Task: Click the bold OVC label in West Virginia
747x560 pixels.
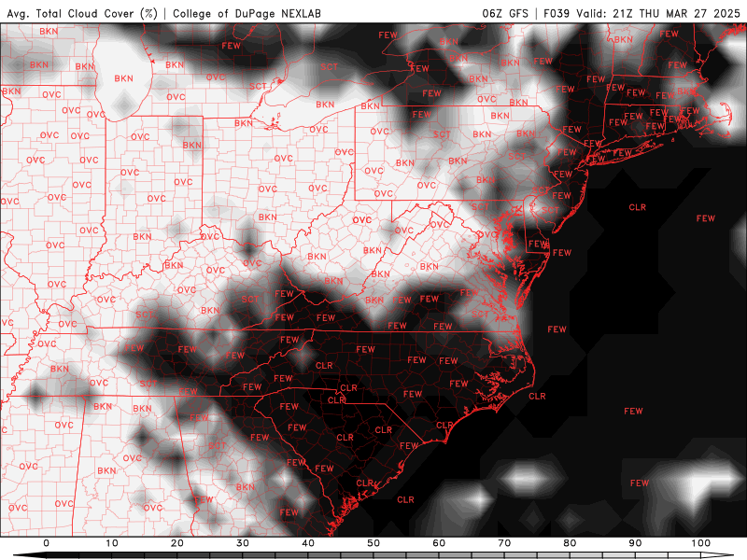Action: (x=362, y=220)
